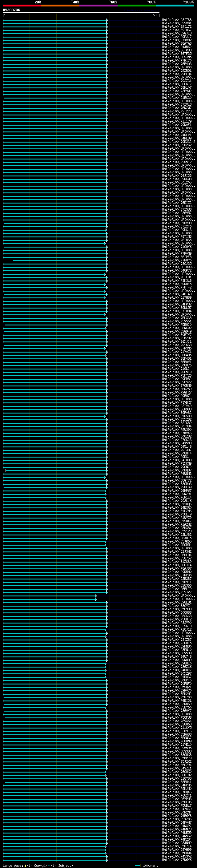Image resolution: width=197 pixels, height=868 pixels.
Task: Select label UniRef100_Q1V0Z1
Action: tap(177, 352)
